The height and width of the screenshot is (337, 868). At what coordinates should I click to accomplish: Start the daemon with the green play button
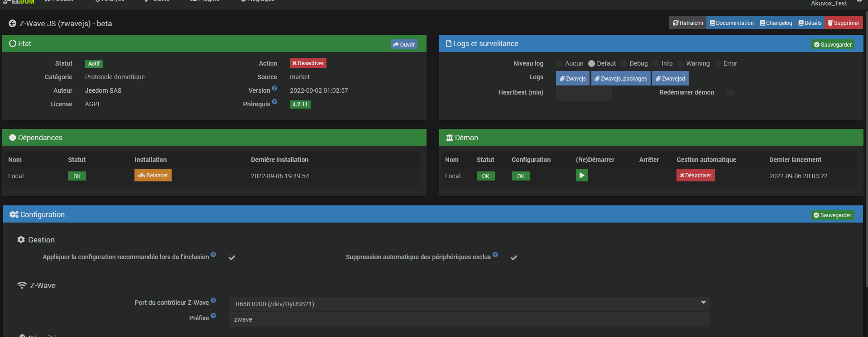click(x=582, y=175)
